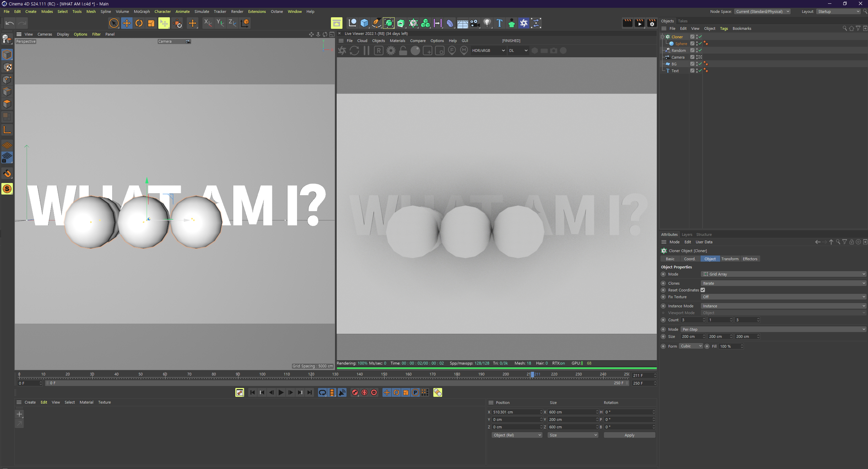Image resolution: width=868 pixels, height=469 pixels.
Task: Open Edit Render Settings clapperboard gear icon
Action: pos(652,23)
